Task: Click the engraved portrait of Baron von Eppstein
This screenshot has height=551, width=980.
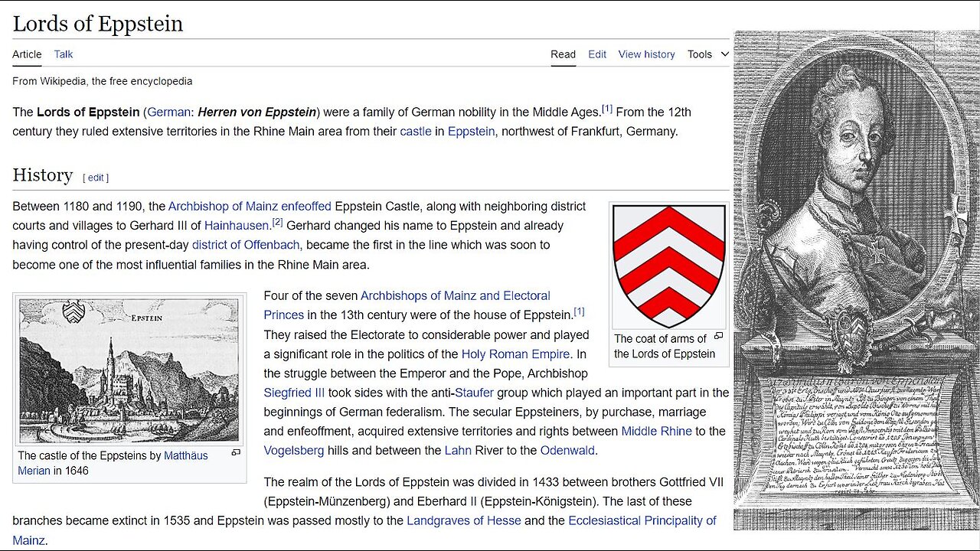Action: tap(856, 279)
